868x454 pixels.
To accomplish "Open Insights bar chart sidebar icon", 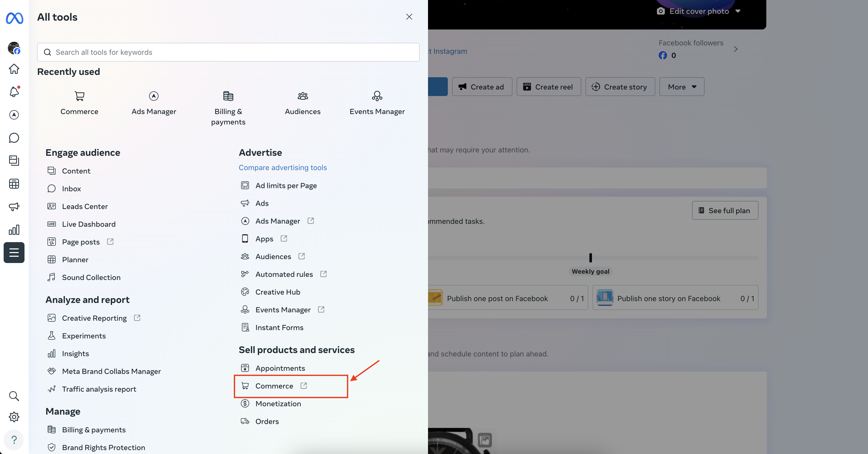I will click(x=14, y=230).
